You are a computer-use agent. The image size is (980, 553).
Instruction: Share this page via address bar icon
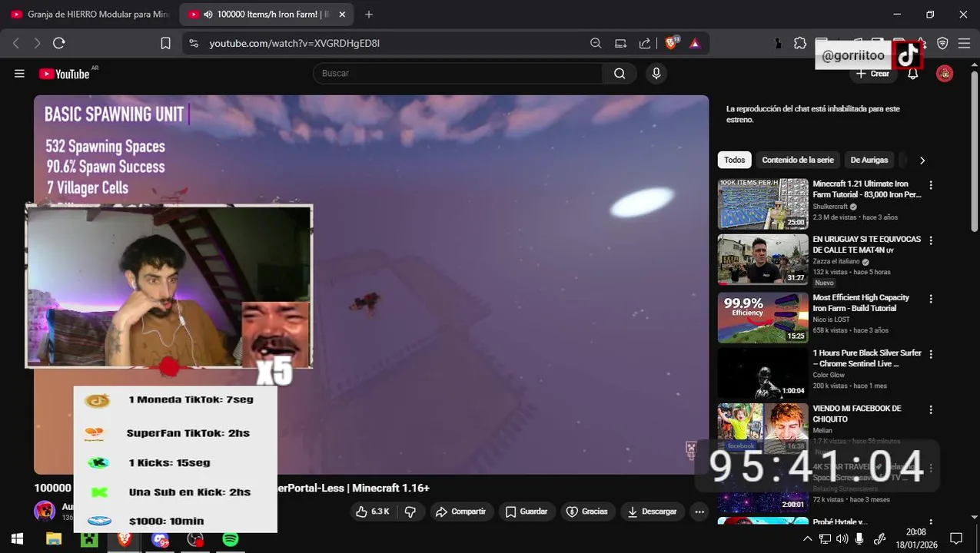[645, 44]
